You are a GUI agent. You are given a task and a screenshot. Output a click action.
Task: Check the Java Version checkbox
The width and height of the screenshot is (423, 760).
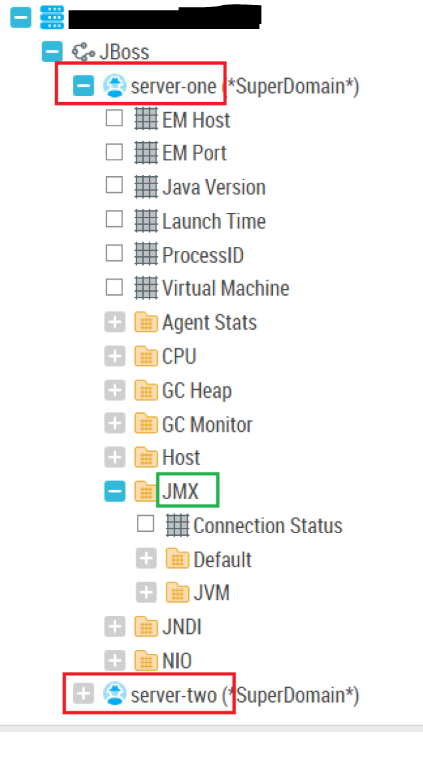tap(114, 185)
